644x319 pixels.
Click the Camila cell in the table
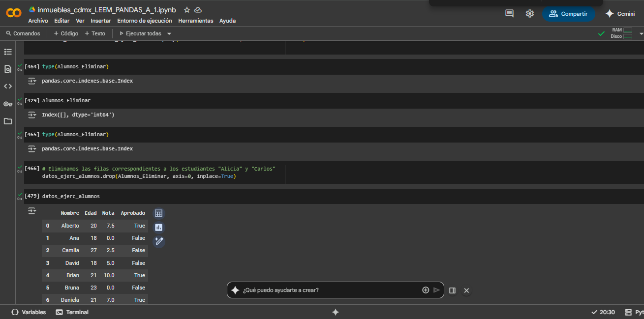pyautogui.click(x=70, y=250)
